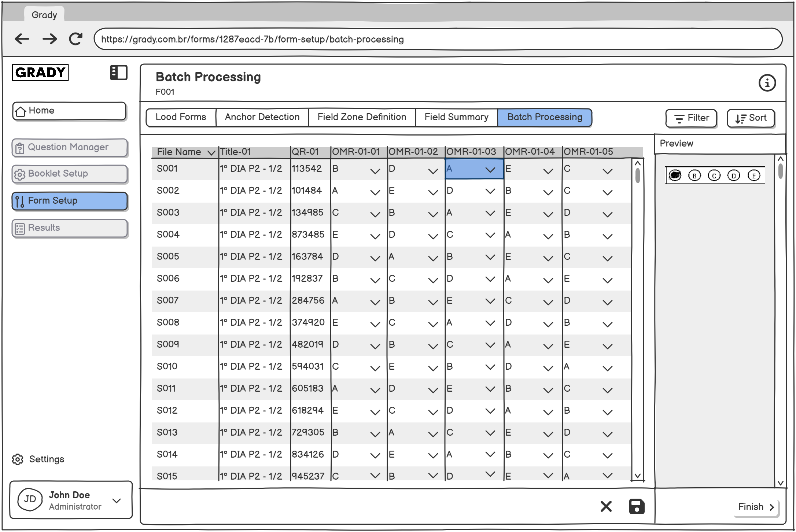Screen dimensions: 796x532
Task: Click the JD user avatar
Action: [x=30, y=499]
